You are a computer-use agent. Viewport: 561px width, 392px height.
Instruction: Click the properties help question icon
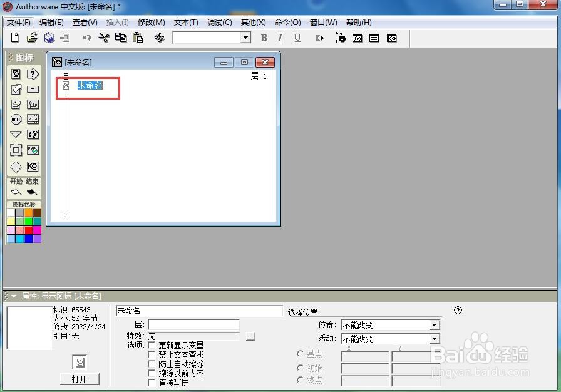[458, 310]
